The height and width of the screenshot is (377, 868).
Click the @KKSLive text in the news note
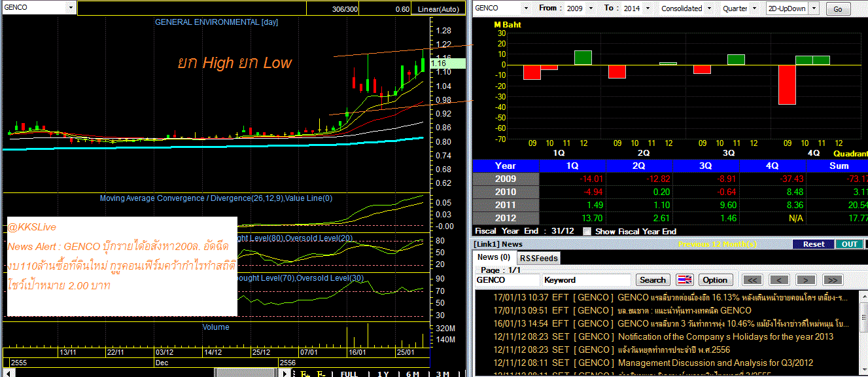click(33, 227)
